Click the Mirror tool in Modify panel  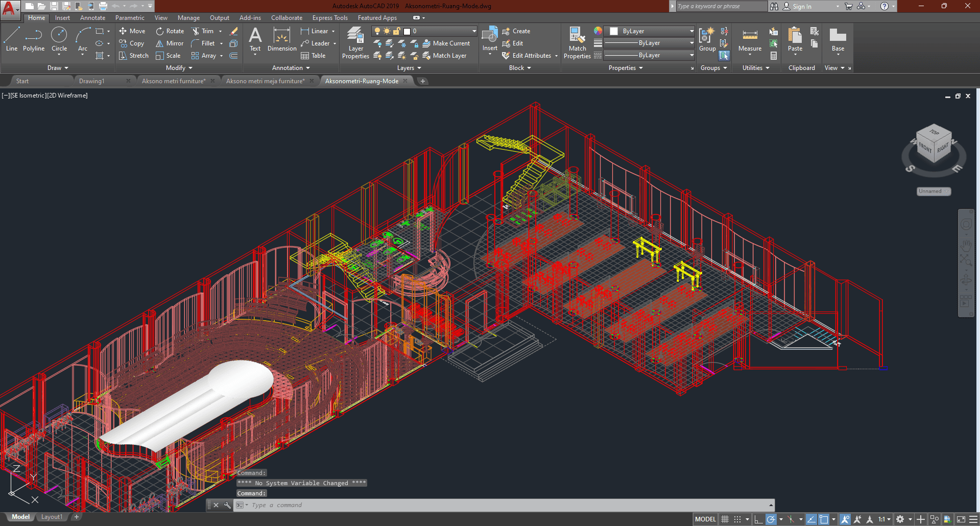pyautogui.click(x=170, y=43)
